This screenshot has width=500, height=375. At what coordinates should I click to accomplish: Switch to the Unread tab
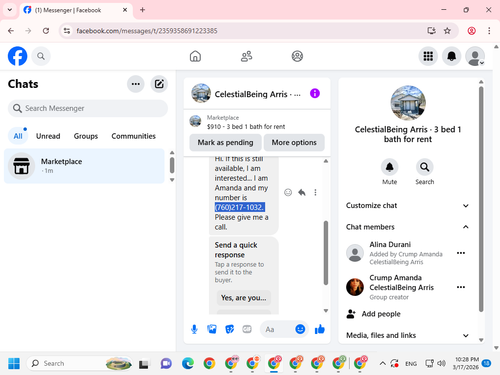[x=48, y=136]
